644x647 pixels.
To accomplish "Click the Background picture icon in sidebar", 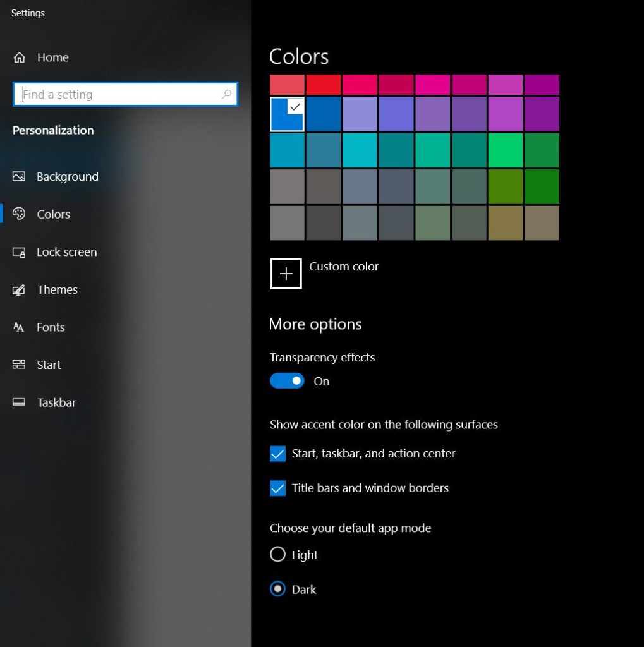I will (x=19, y=177).
